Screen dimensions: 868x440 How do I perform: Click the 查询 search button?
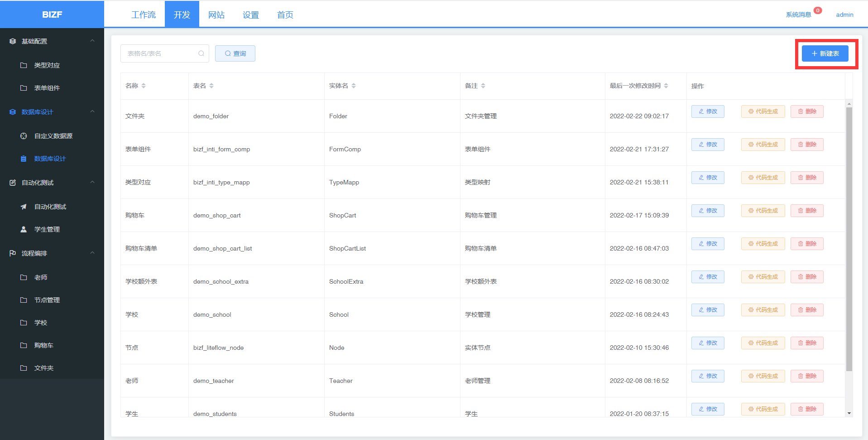[235, 53]
